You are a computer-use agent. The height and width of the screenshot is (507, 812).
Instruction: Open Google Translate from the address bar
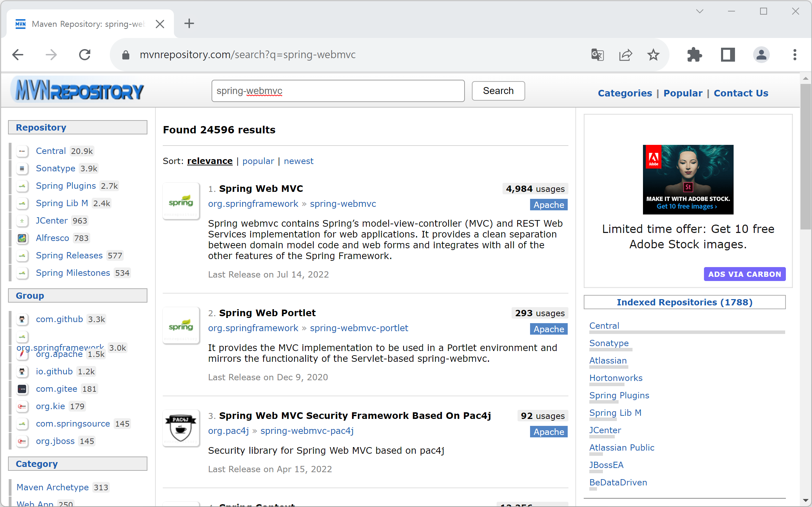coord(597,55)
